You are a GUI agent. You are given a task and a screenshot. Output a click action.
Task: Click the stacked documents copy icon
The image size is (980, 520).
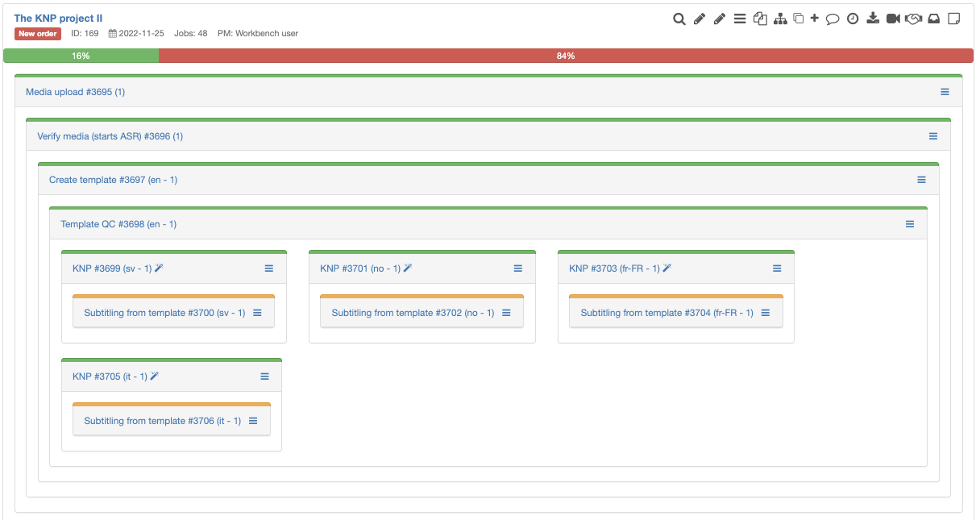[760, 19]
